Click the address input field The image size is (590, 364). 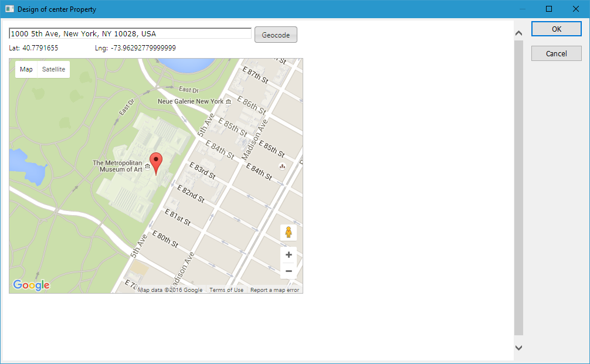point(130,33)
